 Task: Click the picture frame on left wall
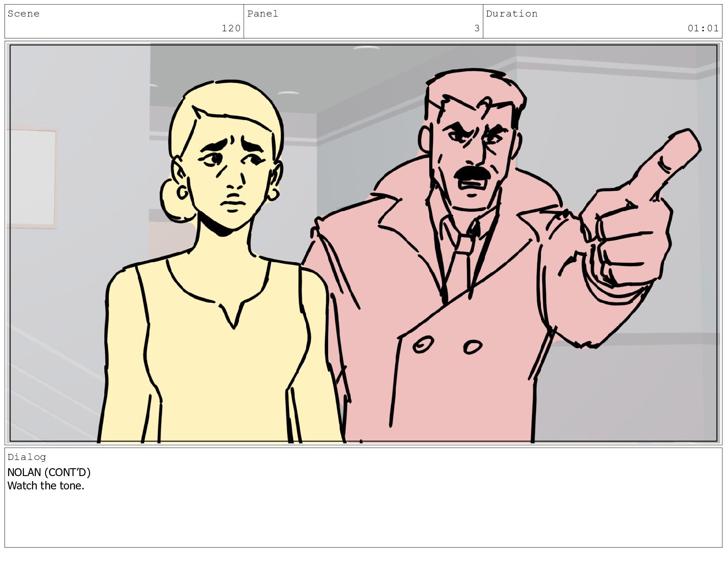pyautogui.click(x=32, y=178)
